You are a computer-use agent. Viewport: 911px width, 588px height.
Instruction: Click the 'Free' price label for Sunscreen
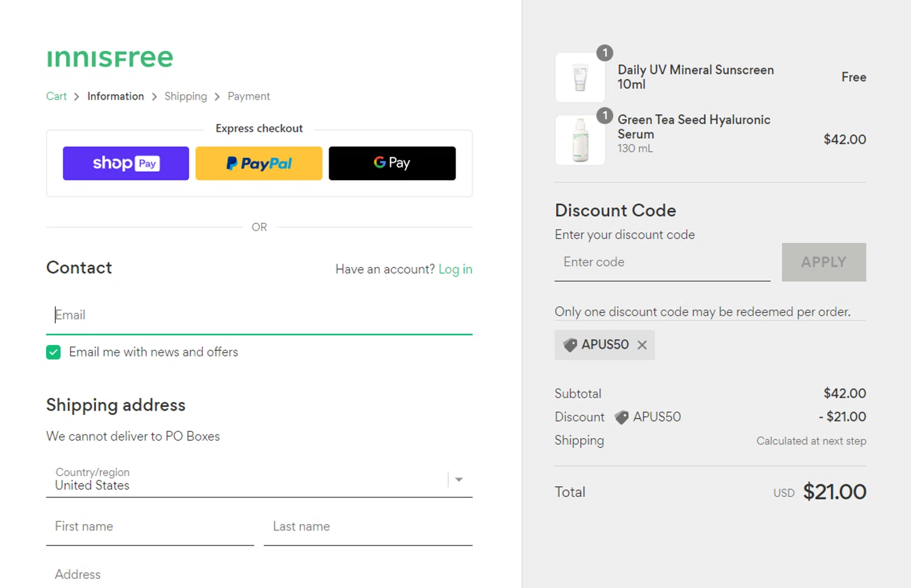coord(853,77)
